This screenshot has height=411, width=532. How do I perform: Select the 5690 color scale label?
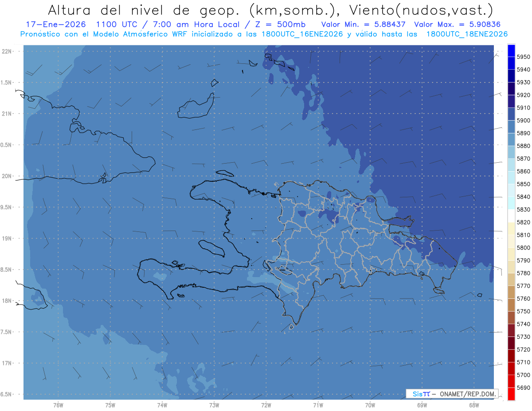coord(523,388)
